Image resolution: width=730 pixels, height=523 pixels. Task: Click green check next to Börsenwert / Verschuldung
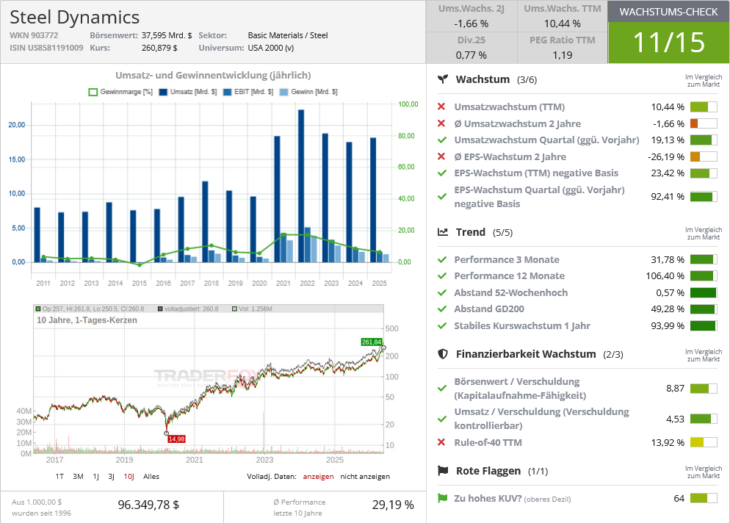(x=442, y=388)
